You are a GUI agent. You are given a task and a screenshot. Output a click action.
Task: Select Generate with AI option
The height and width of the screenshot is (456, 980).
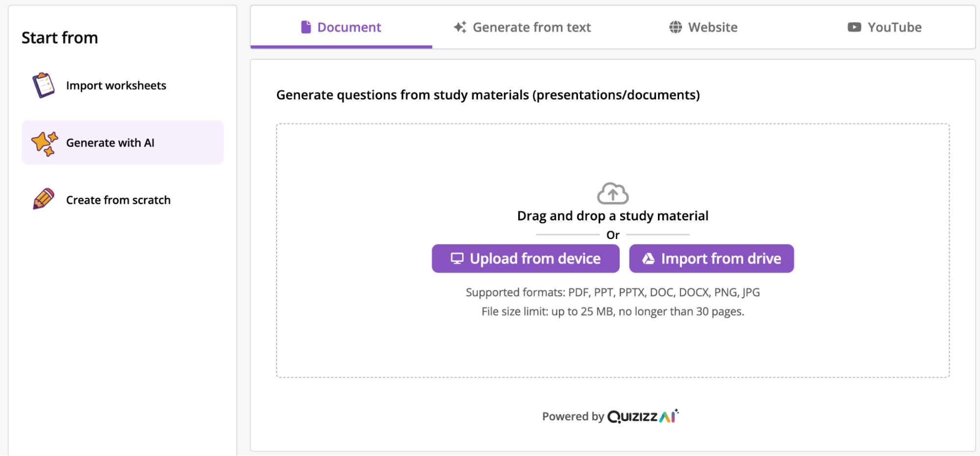click(123, 143)
